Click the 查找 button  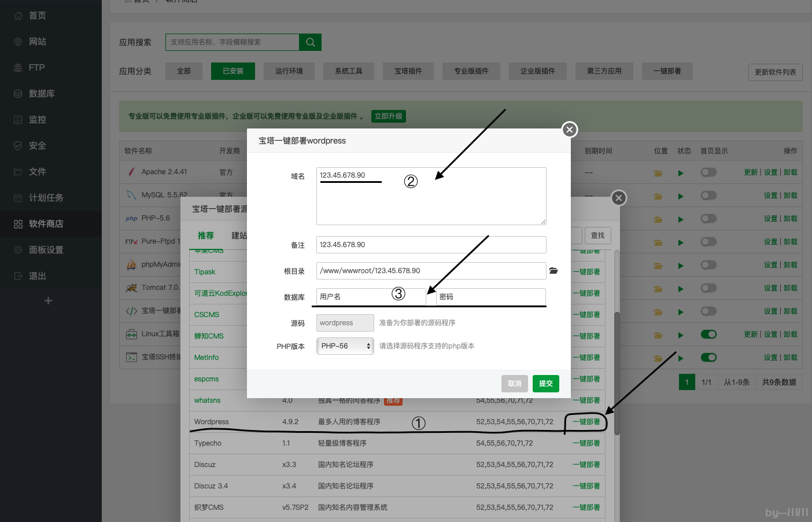click(x=598, y=236)
